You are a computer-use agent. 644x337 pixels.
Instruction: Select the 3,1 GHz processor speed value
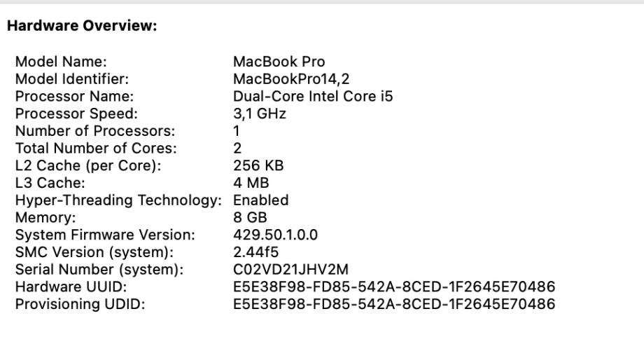coord(259,114)
